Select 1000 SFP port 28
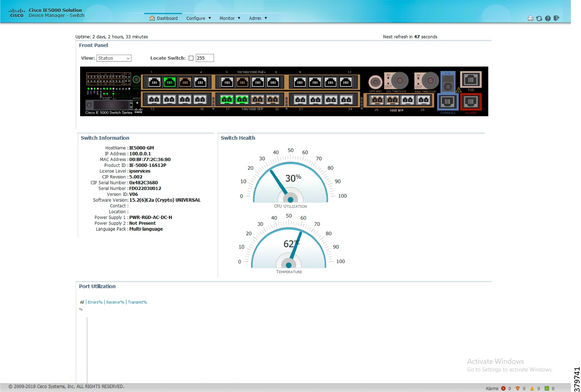 click(x=423, y=100)
